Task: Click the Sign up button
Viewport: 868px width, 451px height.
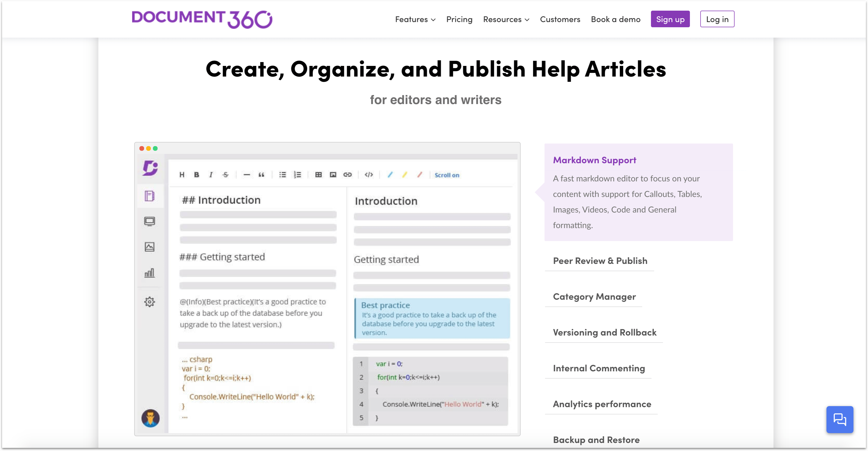Action: [x=670, y=19]
